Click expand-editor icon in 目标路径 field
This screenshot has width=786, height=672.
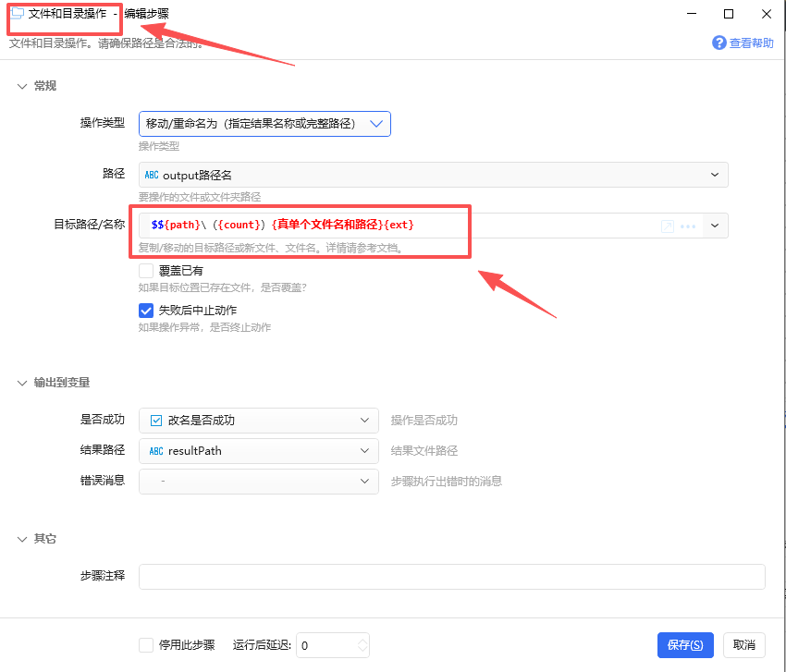(668, 226)
